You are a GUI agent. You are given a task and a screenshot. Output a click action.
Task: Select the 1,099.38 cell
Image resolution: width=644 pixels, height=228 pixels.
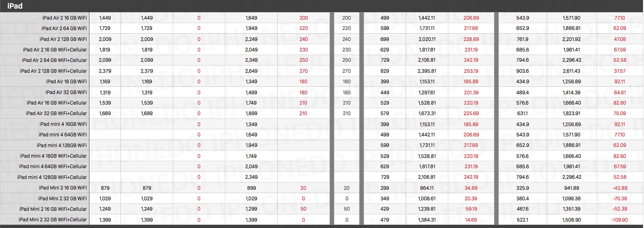pyautogui.click(x=571, y=199)
